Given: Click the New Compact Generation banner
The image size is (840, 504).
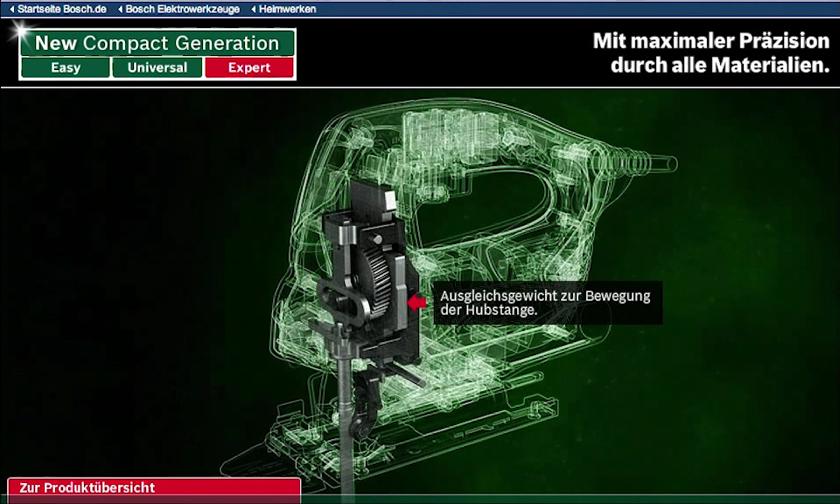Looking at the screenshot, I should coord(157,43).
